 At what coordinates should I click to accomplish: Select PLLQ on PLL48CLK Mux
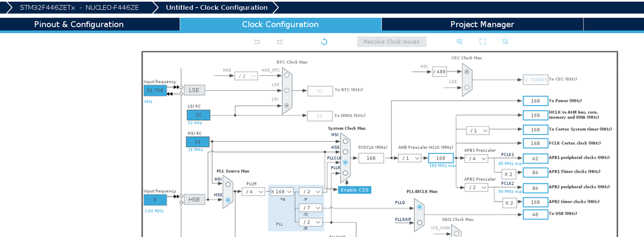point(419,207)
